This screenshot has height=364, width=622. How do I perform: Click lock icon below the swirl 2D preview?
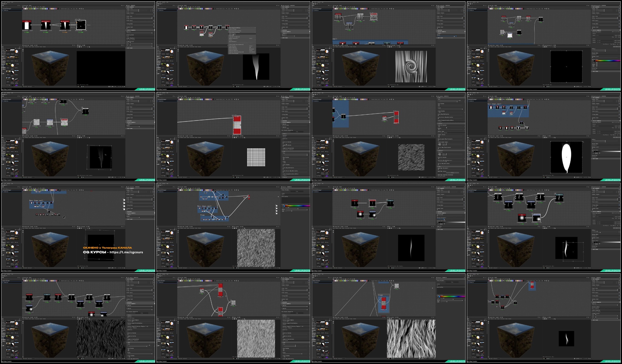pos(435,87)
